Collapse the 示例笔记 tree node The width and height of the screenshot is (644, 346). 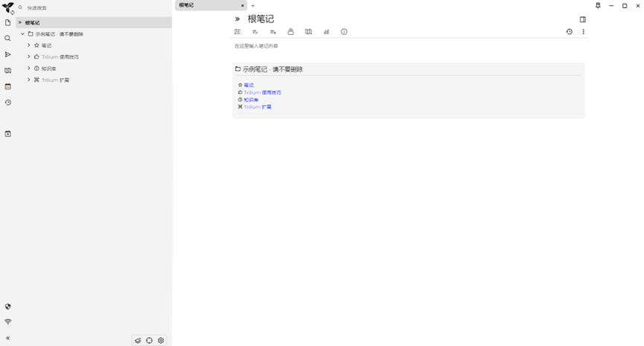[x=22, y=34]
